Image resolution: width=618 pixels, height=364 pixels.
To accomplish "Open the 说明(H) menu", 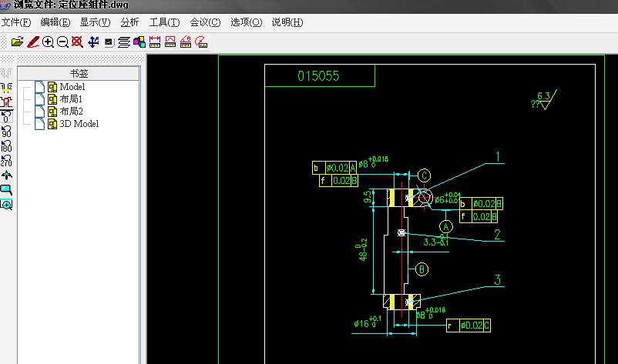I will (x=287, y=22).
